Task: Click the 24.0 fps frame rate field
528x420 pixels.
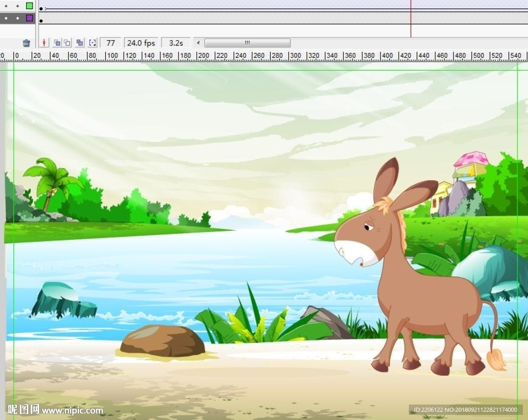Action: (x=141, y=43)
